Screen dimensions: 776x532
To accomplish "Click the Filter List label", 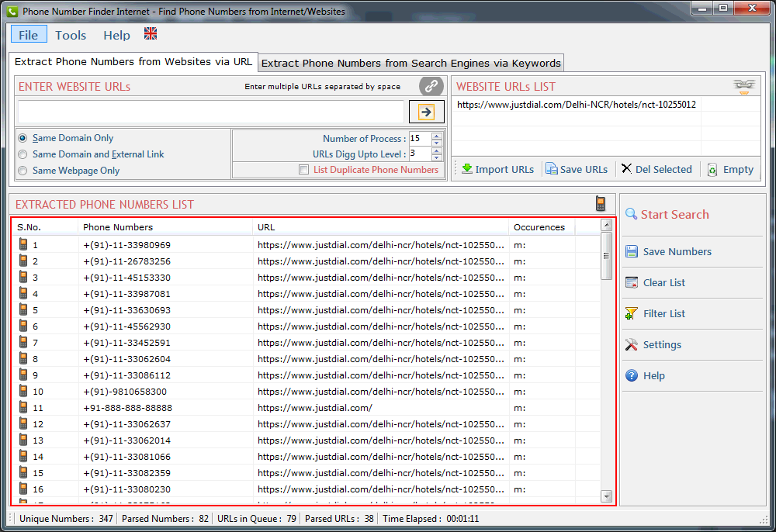I will pyautogui.click(x=663, y=313).
